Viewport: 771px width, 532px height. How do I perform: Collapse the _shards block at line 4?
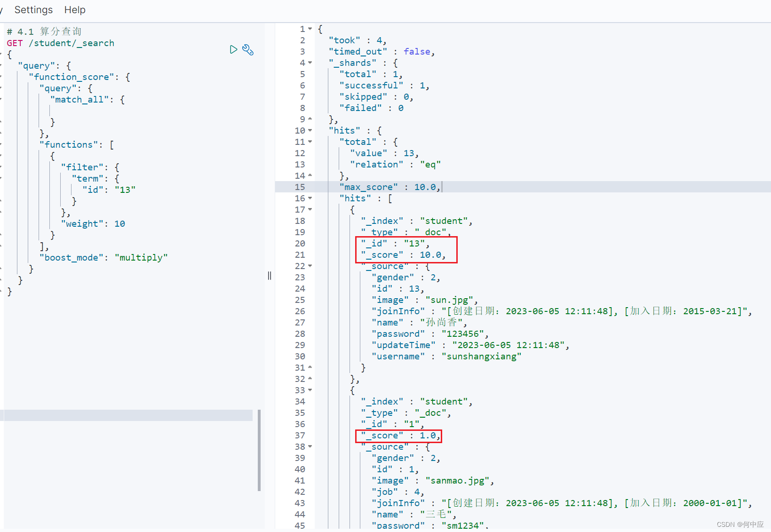[x=310, y=63]
